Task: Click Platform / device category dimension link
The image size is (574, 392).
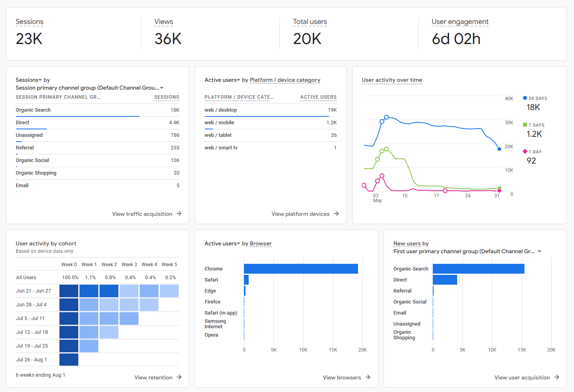Action: click(285, 80)
